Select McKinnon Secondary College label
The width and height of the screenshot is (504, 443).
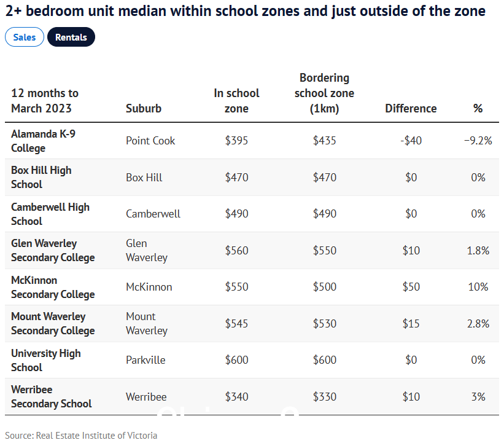[x=53, y=287]
